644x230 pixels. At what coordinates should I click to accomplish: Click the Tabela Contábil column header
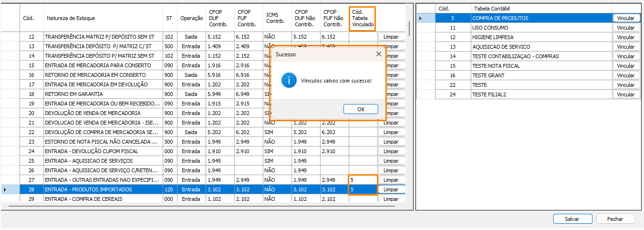(541, 9)
